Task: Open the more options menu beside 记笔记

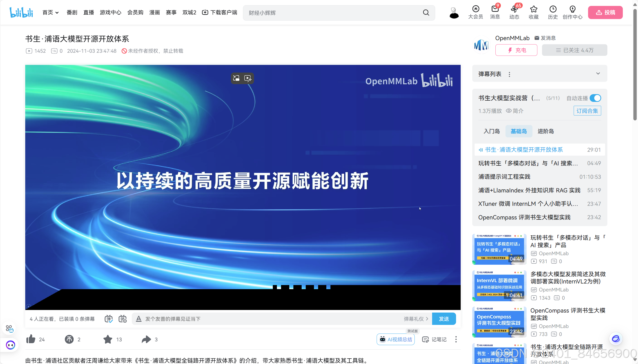Action: [x=456, y=339]
